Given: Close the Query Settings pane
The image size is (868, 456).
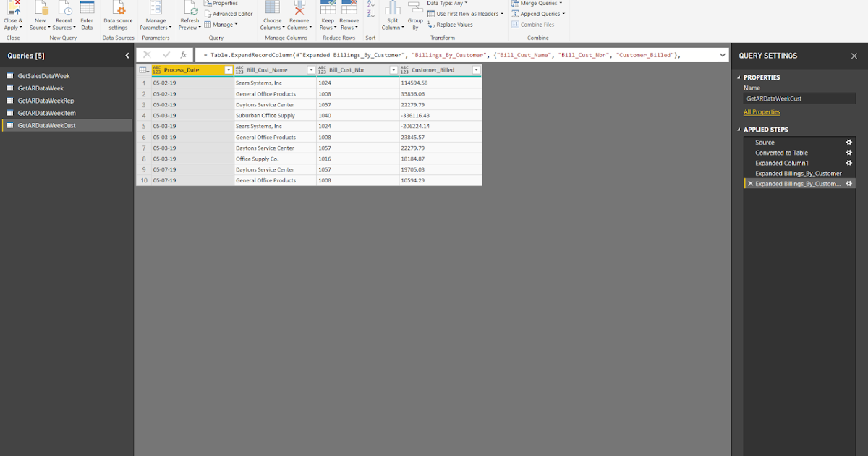Looking at the screenshot, I should point(854,55).
